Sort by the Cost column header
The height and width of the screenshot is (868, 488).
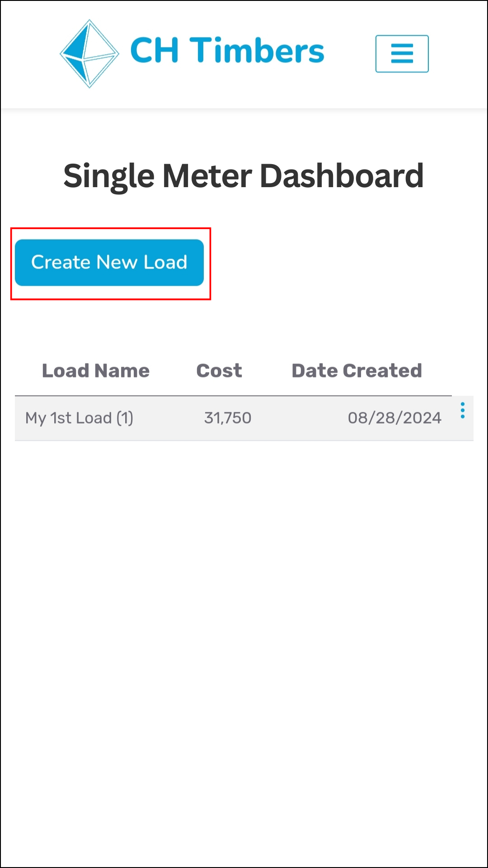[x=219, y=371]
